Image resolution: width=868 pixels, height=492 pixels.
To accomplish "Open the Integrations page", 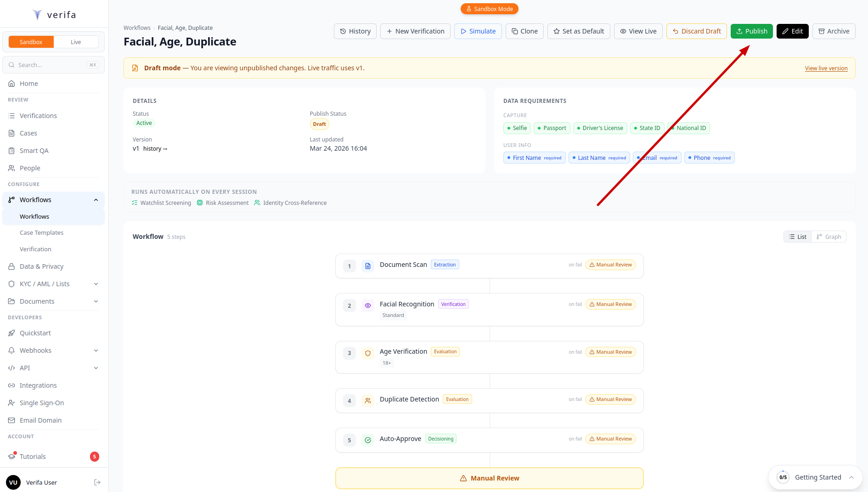I will click(38, 385).
